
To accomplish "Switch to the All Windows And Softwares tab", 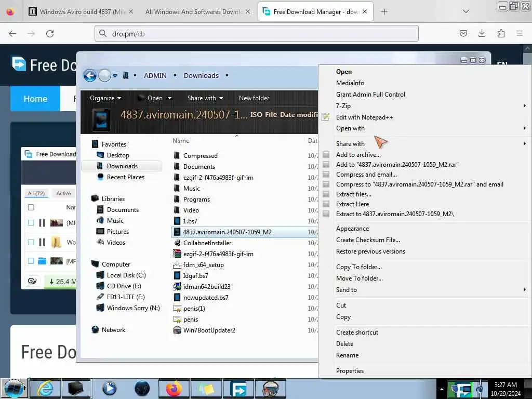I will tap(193, 11).
